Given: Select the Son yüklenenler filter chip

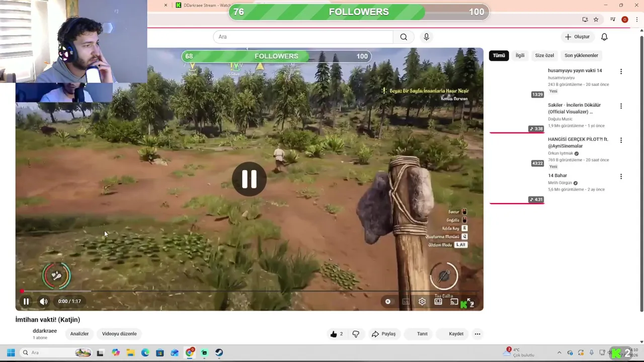Looking at the screenshot, I should pyautogui.click(x=581, y=55).
